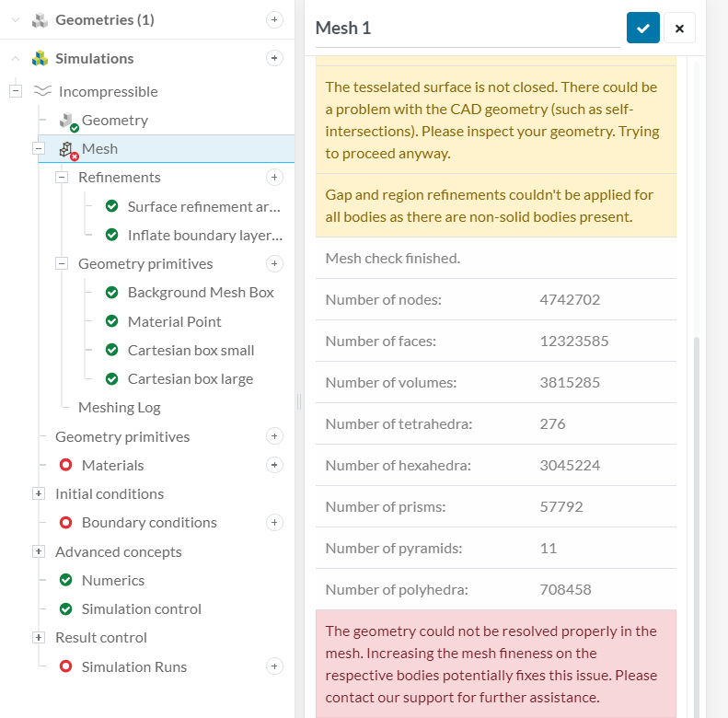Open the Boundary conditions item

click(x=149, y=523)
